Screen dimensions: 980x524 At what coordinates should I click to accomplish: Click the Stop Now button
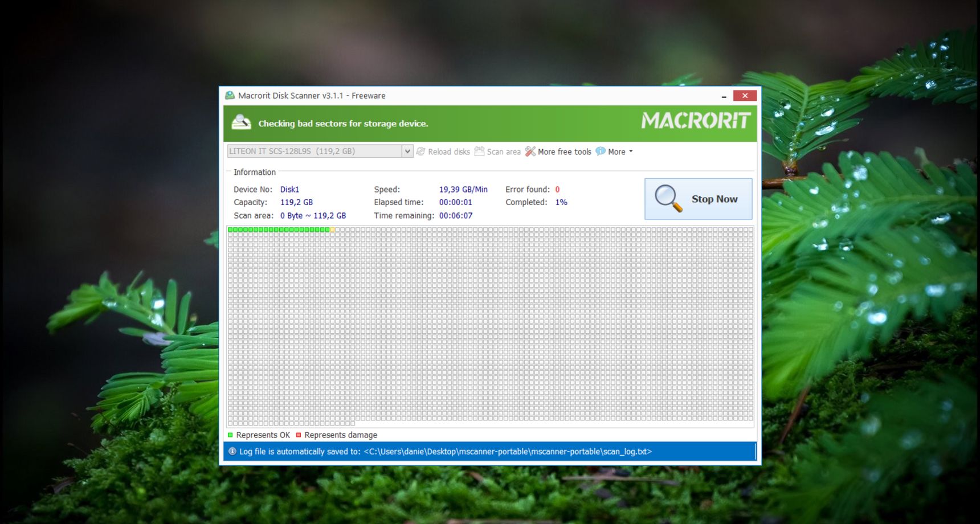click(698, 199)
